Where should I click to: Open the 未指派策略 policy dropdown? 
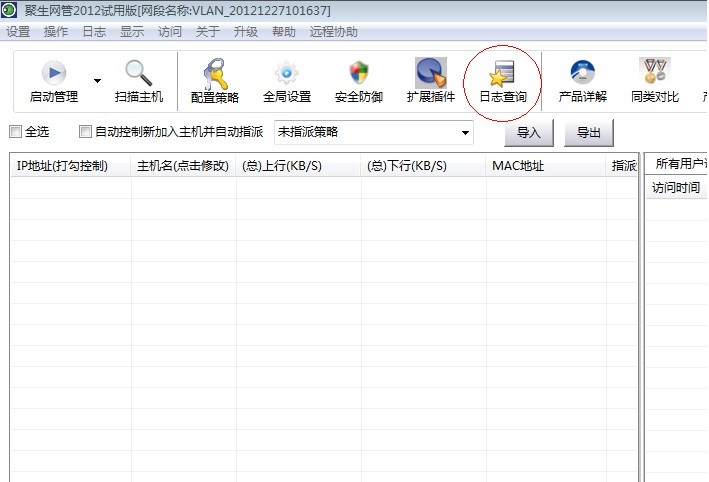point(373,132)
